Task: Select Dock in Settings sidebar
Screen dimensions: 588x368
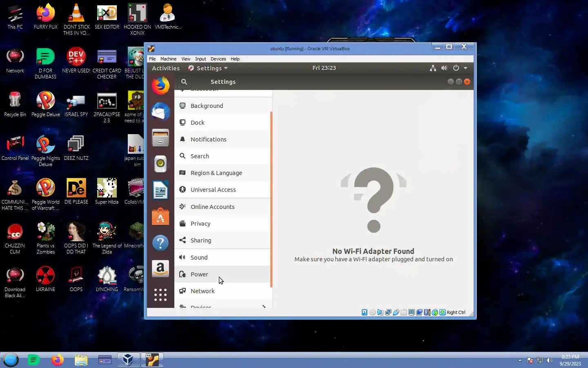Action: click(223, 122)
